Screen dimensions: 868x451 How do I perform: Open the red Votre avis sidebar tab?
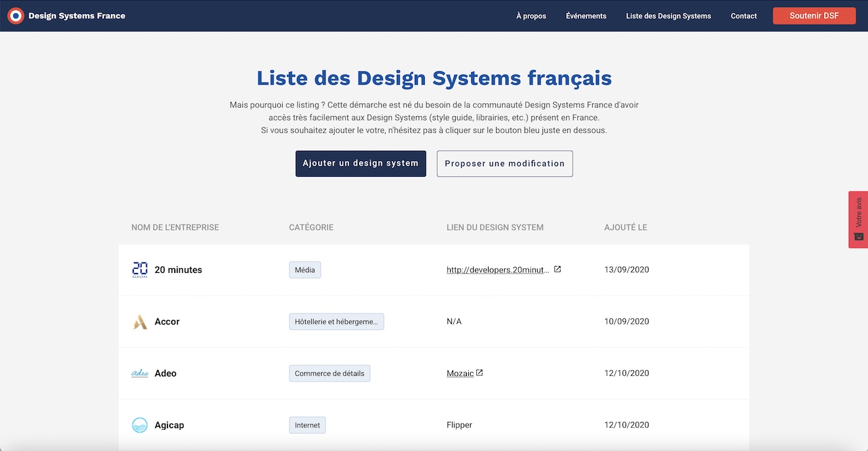(x=858, y=214)
